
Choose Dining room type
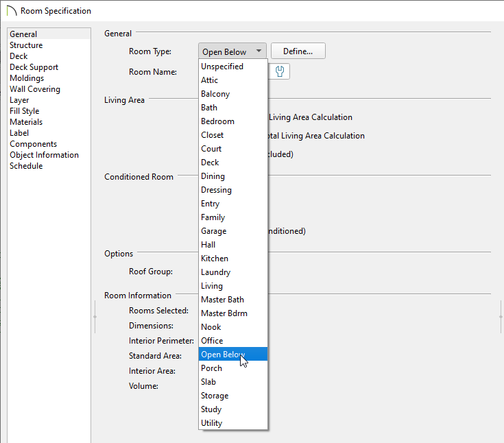pos(233,176)
